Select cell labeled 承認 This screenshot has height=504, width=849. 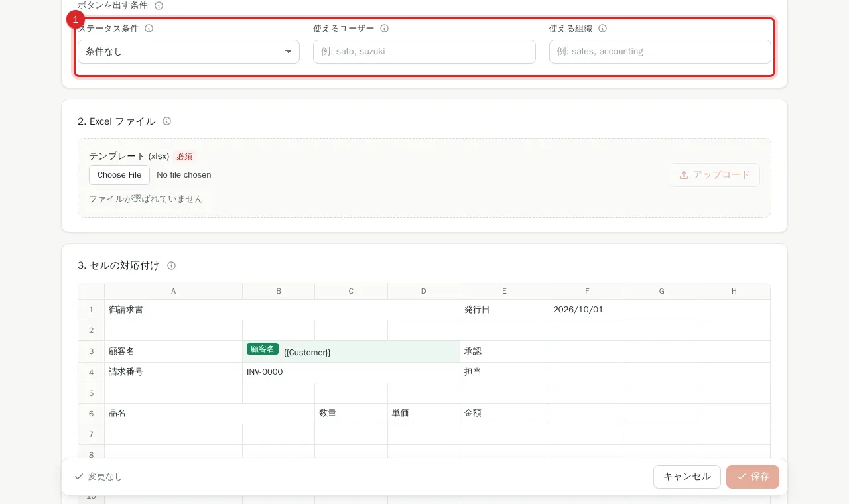505,351
